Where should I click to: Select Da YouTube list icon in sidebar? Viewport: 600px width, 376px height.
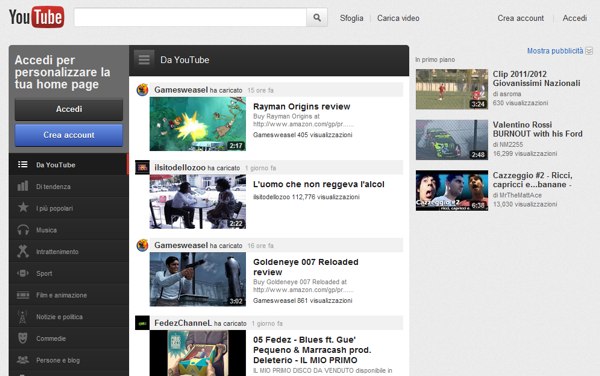pos(23,164)
